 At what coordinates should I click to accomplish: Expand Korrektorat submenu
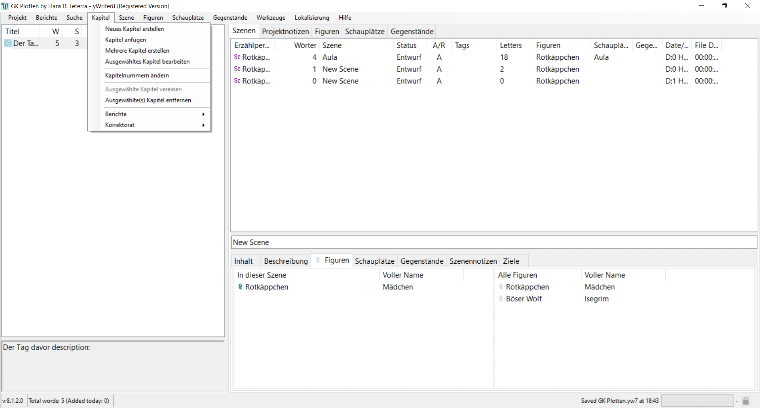click(149, 125)
